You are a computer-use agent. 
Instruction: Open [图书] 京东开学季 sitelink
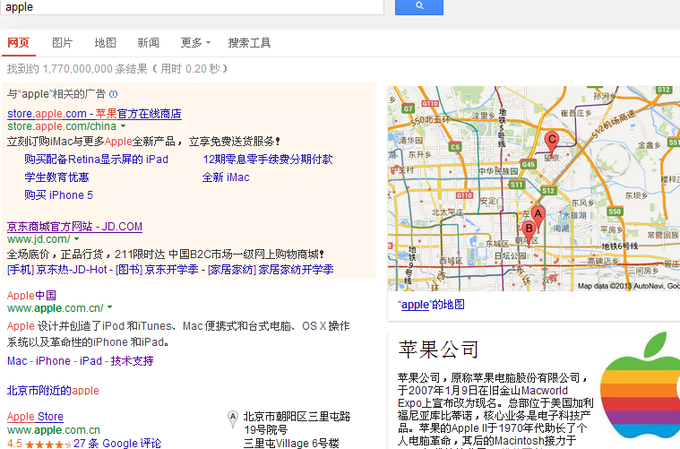(157, 269)
